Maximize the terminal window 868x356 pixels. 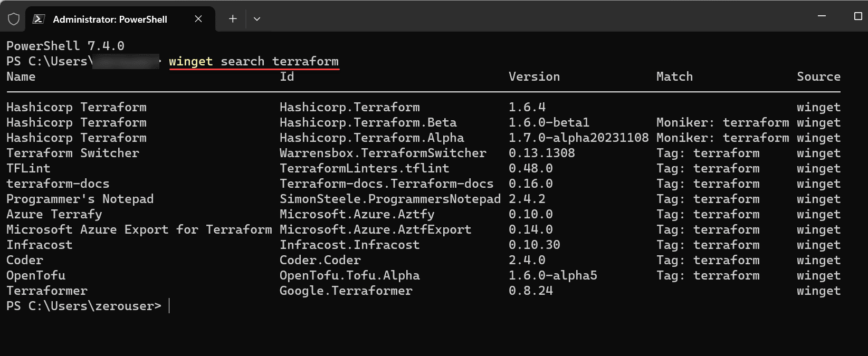[858, 16]
